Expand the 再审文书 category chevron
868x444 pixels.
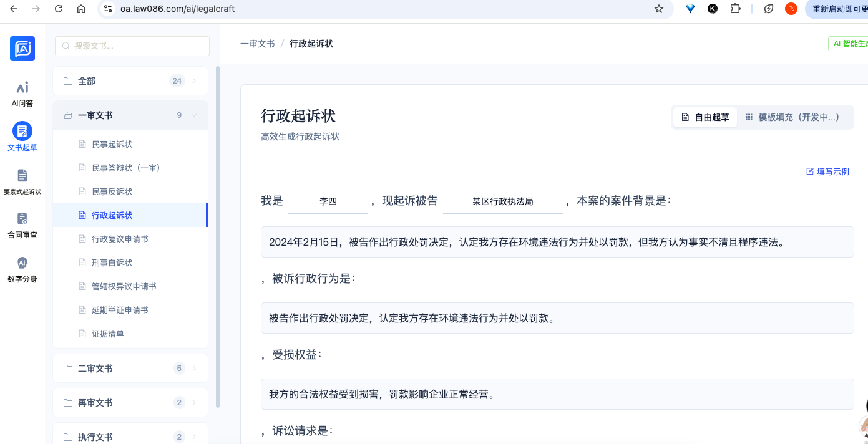coord(194,403)
